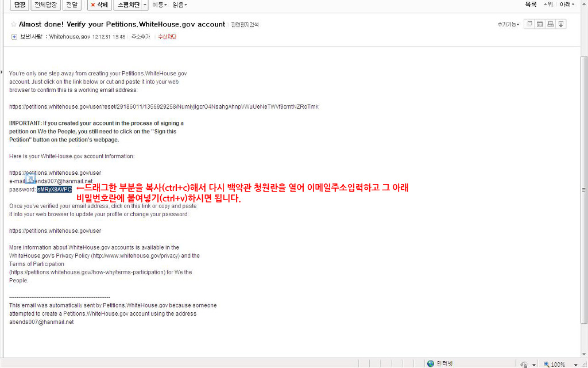The width and height of the screenshot is (588, 368).
Task: Open the first petitions.whitehouse.gov/user link
Action: [55, 172]
